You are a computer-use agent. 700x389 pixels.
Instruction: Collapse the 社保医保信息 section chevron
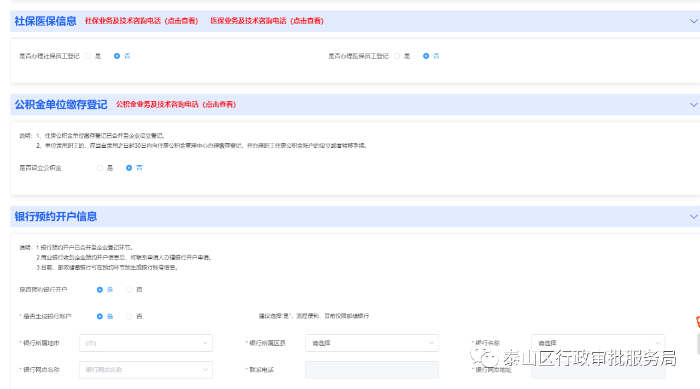[693, 21]
